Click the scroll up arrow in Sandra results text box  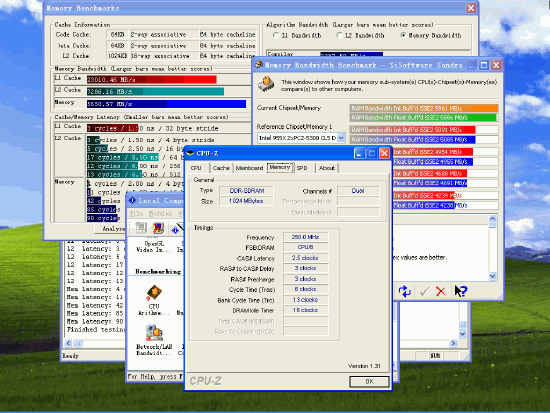tap(492, 219)
